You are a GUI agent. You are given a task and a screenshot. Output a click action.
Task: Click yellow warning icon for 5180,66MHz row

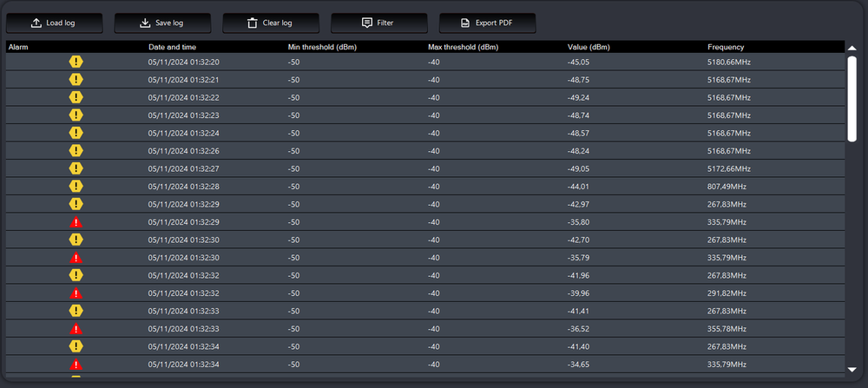[x=76, y=62]
